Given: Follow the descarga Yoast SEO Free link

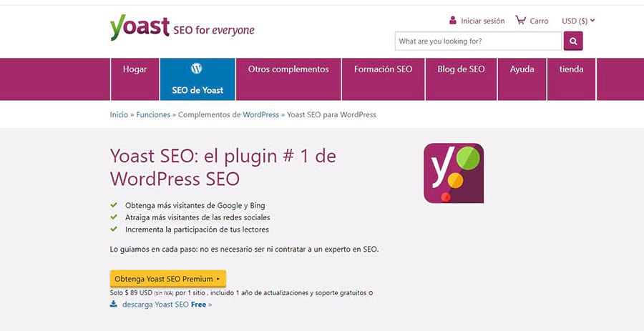Looking at the screenshot, I should [x=167, y=305].
